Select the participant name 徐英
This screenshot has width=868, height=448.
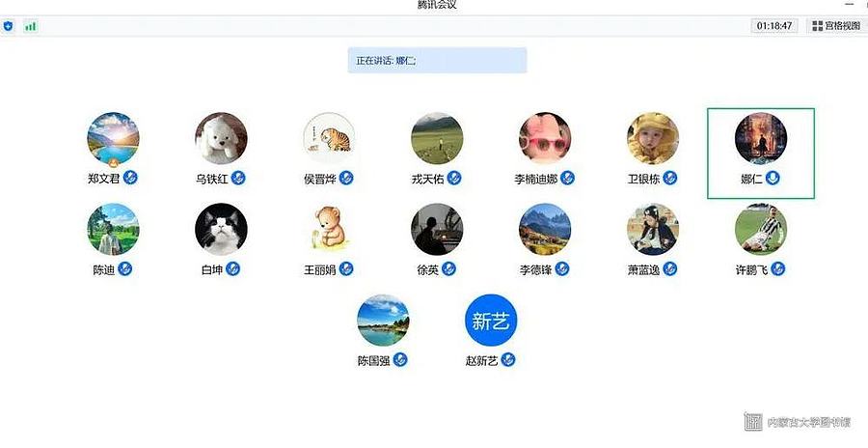tap(428, 270)
